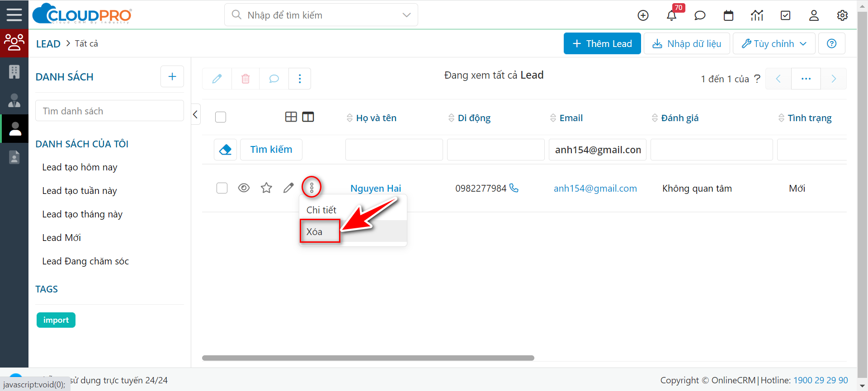Click the toolbar comment icon
Screen dimensions: 868x391
pyautogui.click(x=274, y=79)
